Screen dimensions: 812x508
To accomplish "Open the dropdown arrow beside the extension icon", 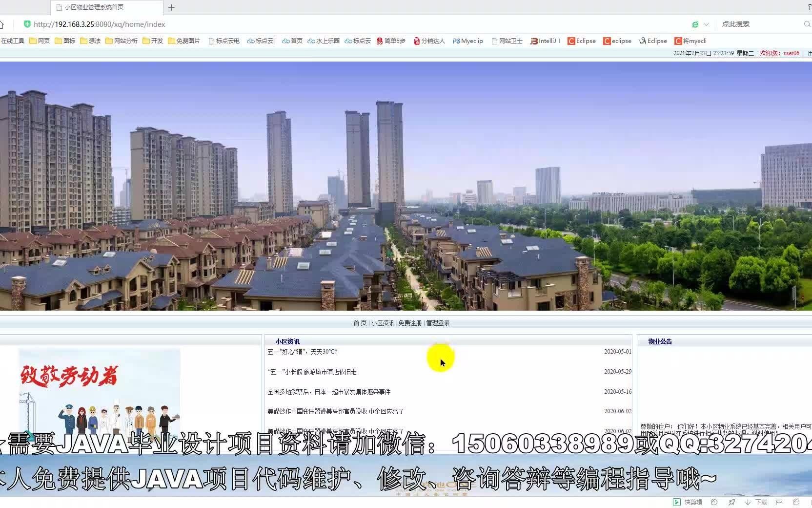I will point(706,24).
